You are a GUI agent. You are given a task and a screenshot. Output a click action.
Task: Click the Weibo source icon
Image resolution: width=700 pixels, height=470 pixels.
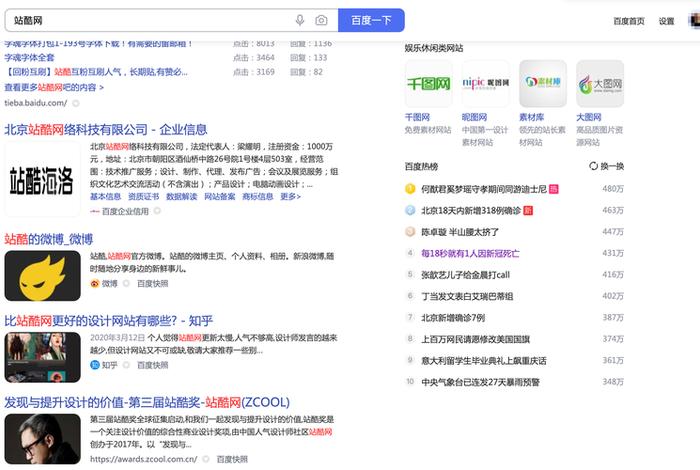(95, 283)
